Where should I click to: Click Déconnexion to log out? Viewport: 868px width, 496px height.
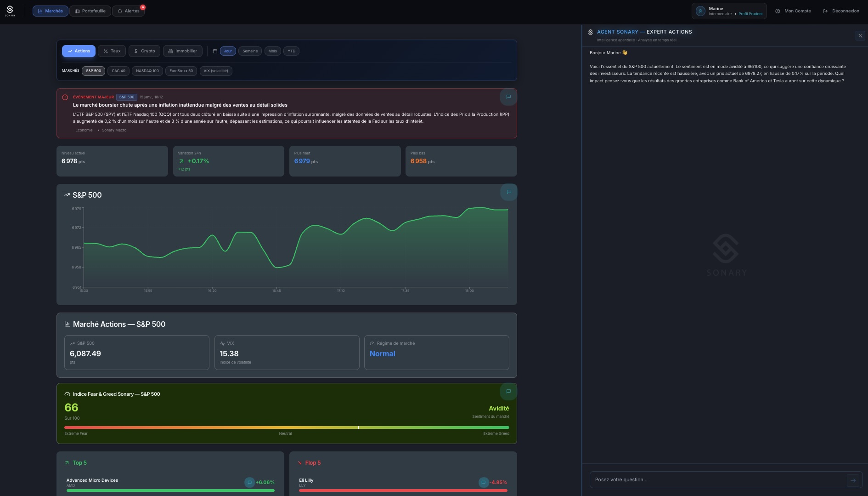(x=841, y=11)
